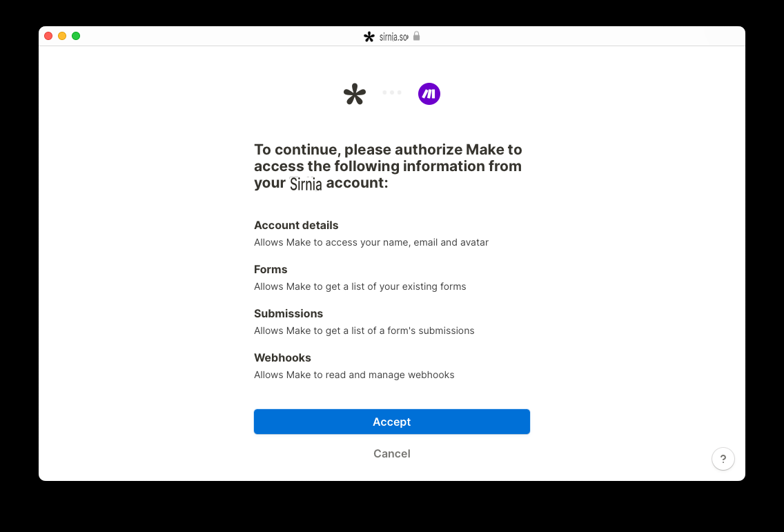Select the Submissions permission heading
This screenshot has height=532, width=784.
[x=288, y=313]
